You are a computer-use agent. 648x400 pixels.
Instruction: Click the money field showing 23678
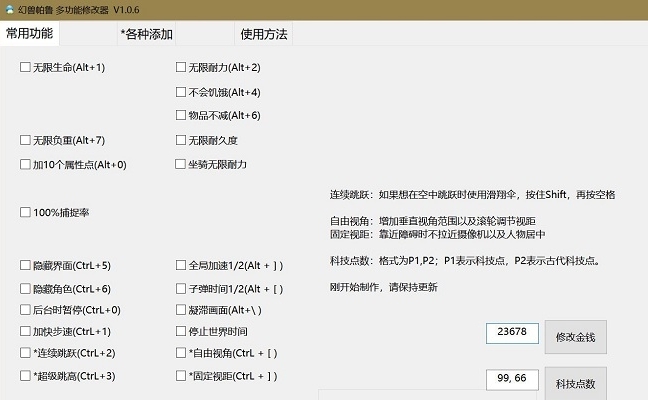512,333
